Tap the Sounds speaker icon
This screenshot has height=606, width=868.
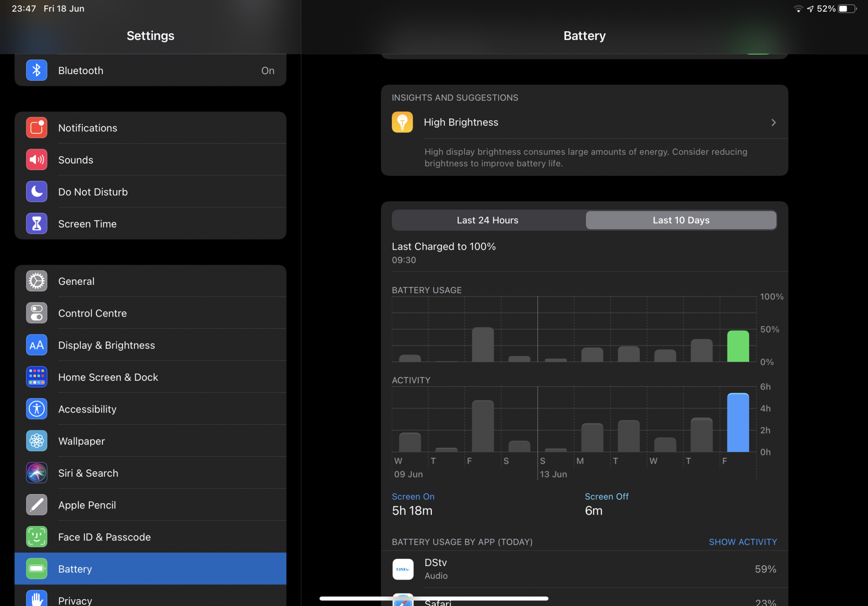[36, 160]
